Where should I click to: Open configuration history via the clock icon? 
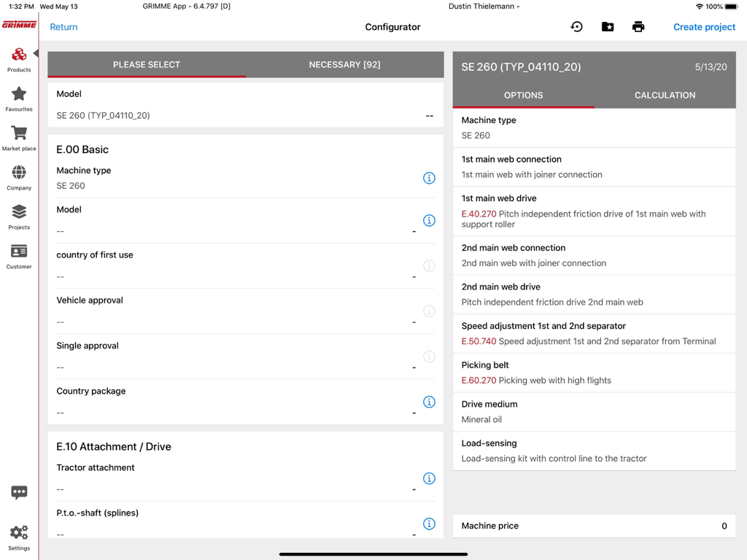[576, 26]
